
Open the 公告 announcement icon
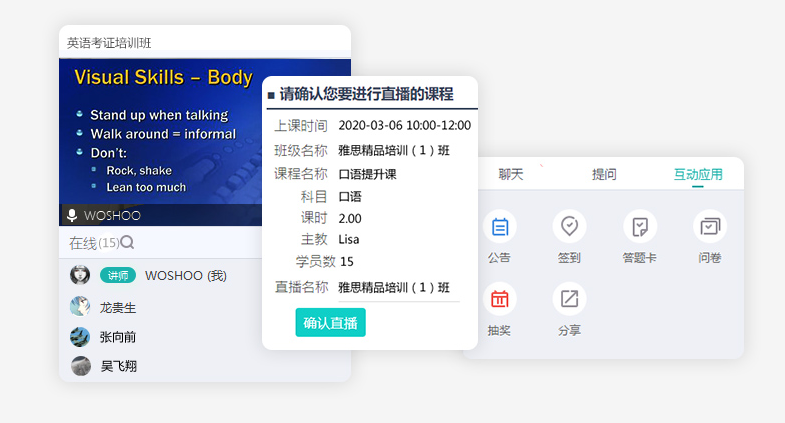[500, 227]
